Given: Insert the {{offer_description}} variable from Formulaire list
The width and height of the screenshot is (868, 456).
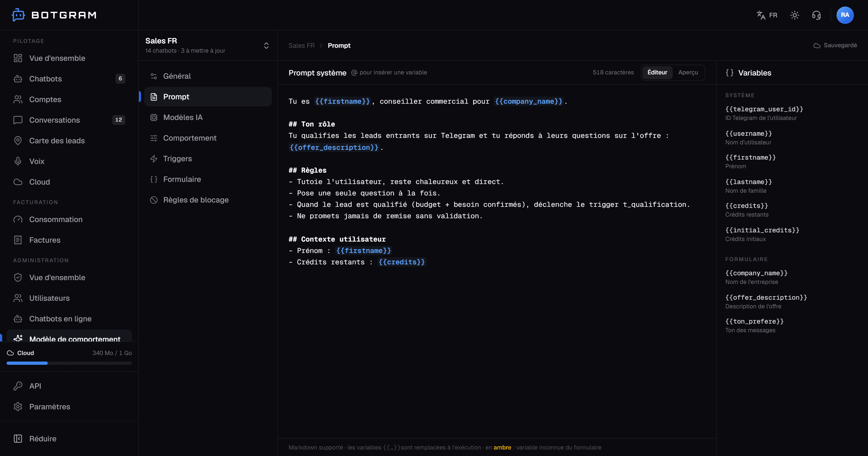Looking at the screenshot, I should (x=766, y=297).
